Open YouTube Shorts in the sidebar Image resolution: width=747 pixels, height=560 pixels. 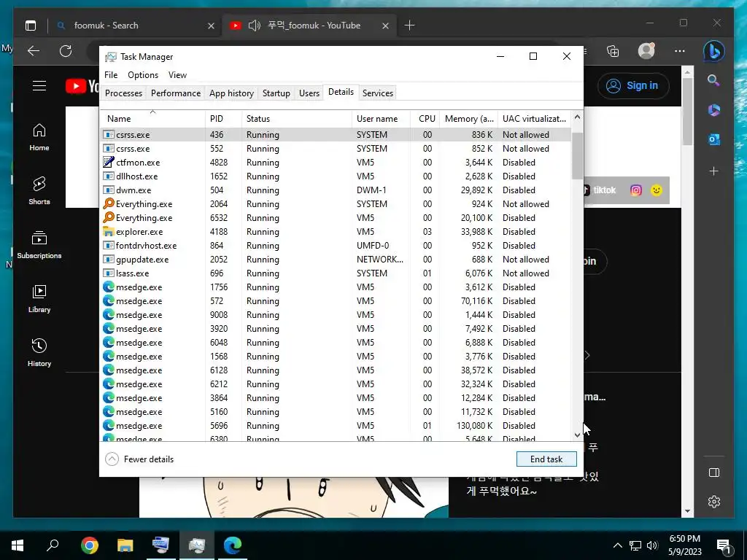[x=39, y=191]
